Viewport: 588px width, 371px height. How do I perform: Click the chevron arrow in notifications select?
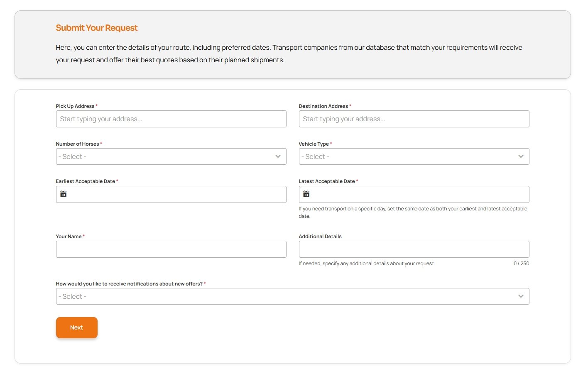click(x=521, y=296)
